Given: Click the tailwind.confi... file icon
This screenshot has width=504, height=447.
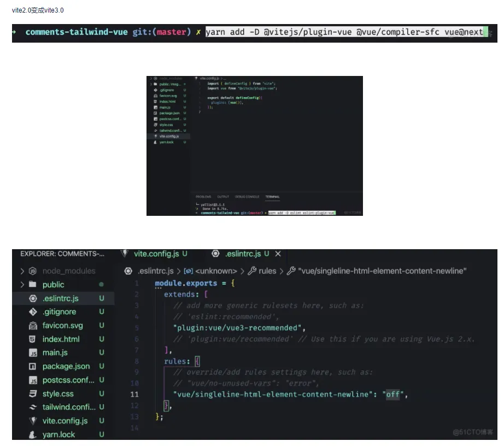Looking at the screenshot, I should [33, 407].
